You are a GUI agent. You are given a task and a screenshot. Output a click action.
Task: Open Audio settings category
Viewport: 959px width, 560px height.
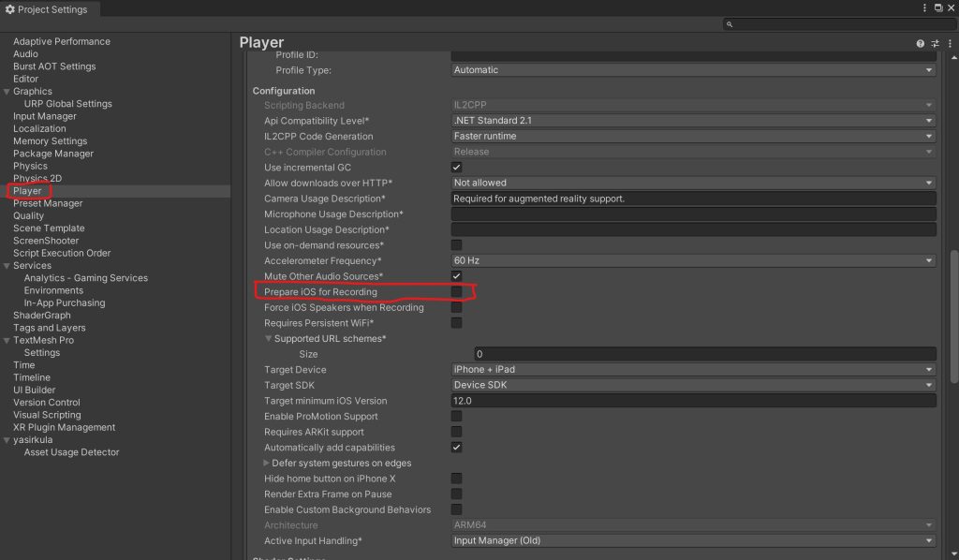pyautogui.click(x=25, y=53)
